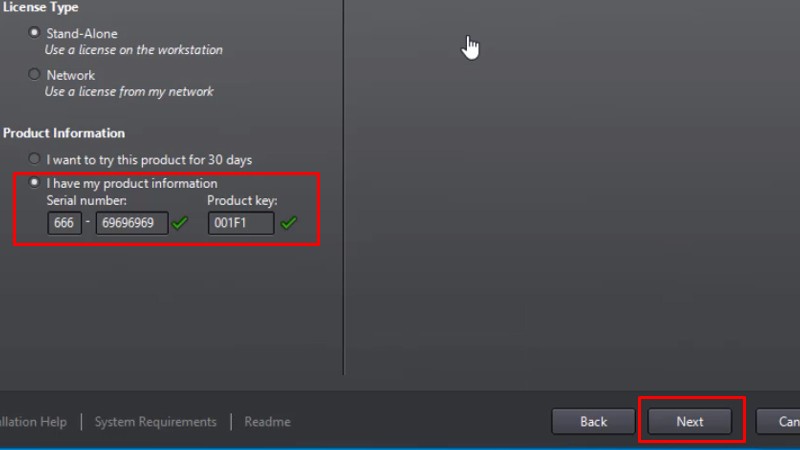Open the Installation Help link
The width and height of the screenshot is (800, 450).
32,422
